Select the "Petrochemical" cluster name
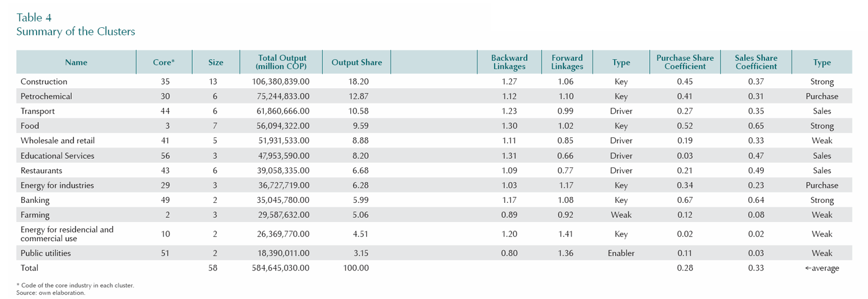 [46, 96]
